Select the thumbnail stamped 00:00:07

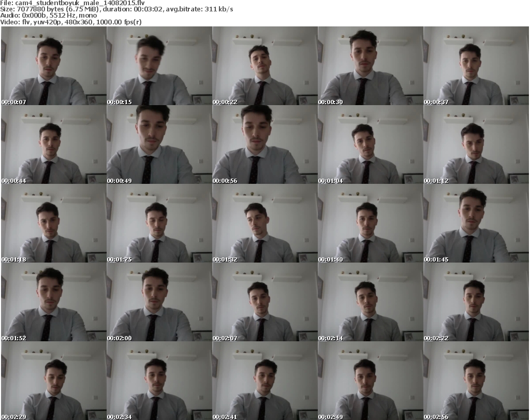[x=54, y=66]
